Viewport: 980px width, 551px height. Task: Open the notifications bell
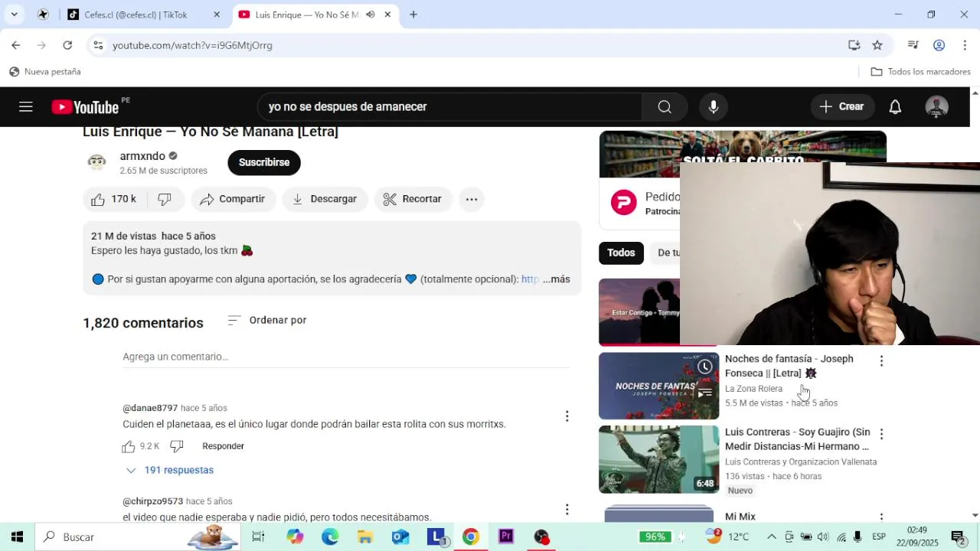895,106
